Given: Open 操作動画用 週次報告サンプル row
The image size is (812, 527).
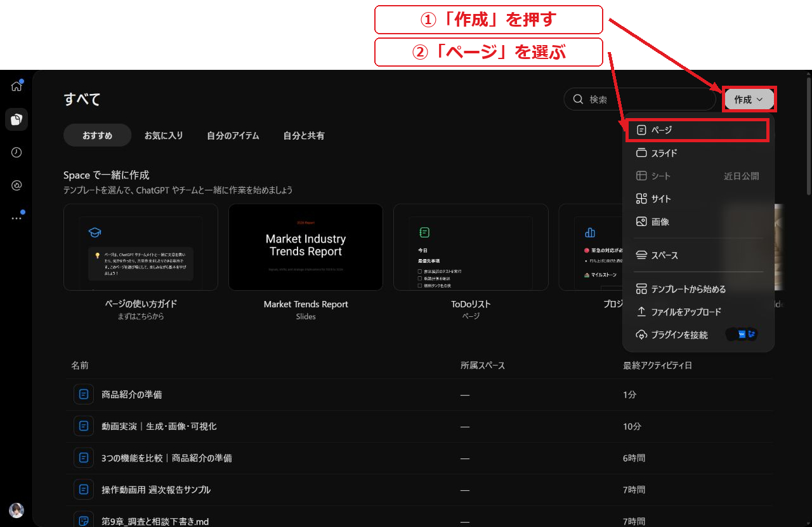Looking at the screenshot, I should point(419,490).
